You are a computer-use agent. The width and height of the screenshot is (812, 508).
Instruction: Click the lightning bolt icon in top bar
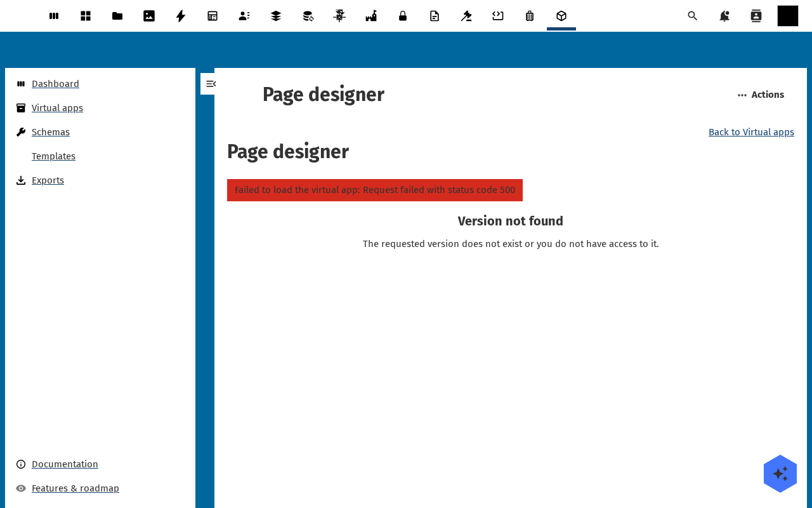coord(181,16)
